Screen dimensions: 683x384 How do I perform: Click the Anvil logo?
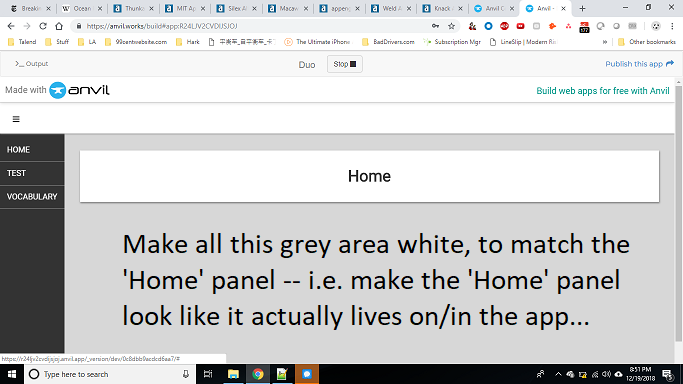[x=79, y=90]
